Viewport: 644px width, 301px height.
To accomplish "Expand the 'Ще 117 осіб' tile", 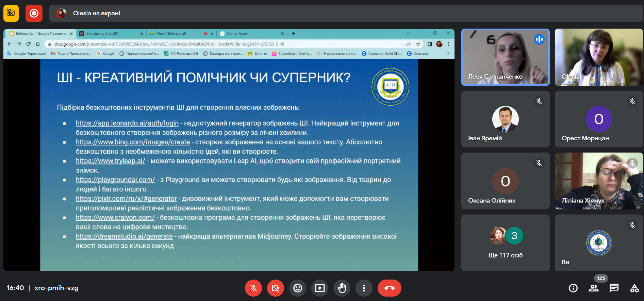I will [506, 243].
